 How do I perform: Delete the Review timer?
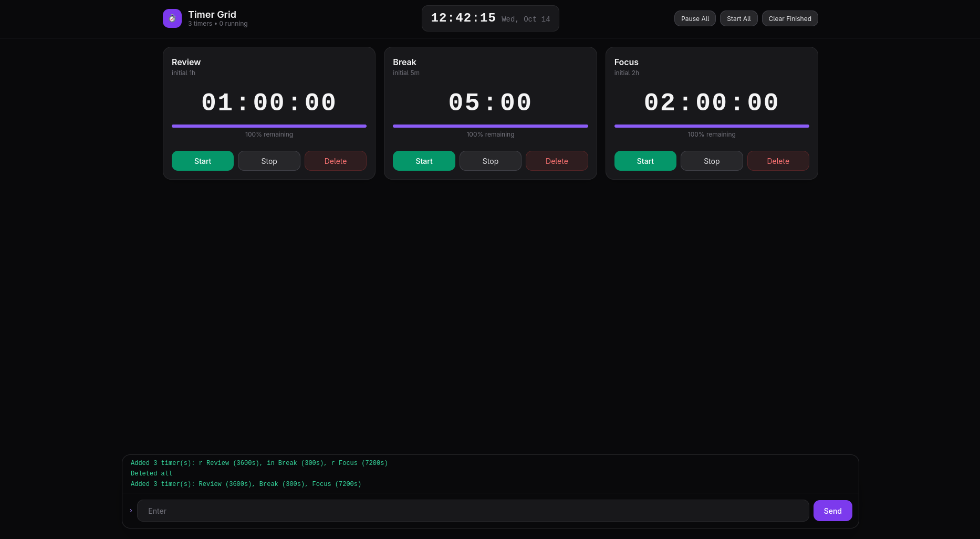coord(336,161)
